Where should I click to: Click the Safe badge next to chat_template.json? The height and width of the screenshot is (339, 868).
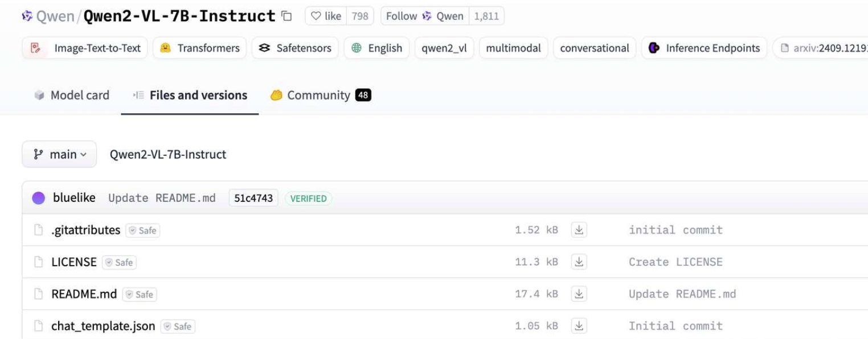[x=178, y=326]
